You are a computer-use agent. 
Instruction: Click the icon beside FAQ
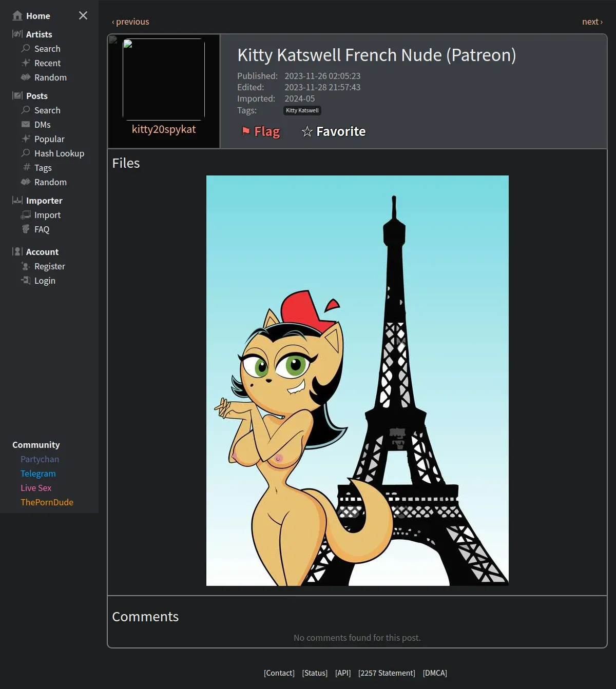click(x=26, y=229)
